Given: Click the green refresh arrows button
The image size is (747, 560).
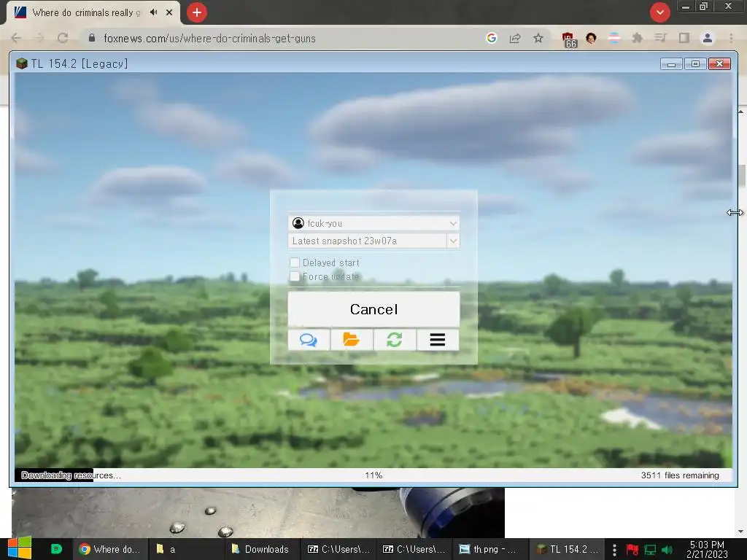Looking at the screenshot, I should pyautogui.click(x=395, y=340).
